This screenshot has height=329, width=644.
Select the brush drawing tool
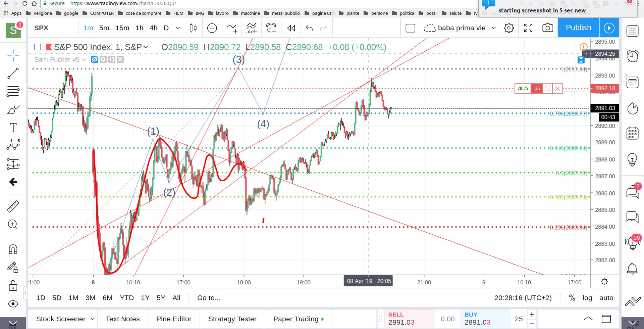pos(13,110)
